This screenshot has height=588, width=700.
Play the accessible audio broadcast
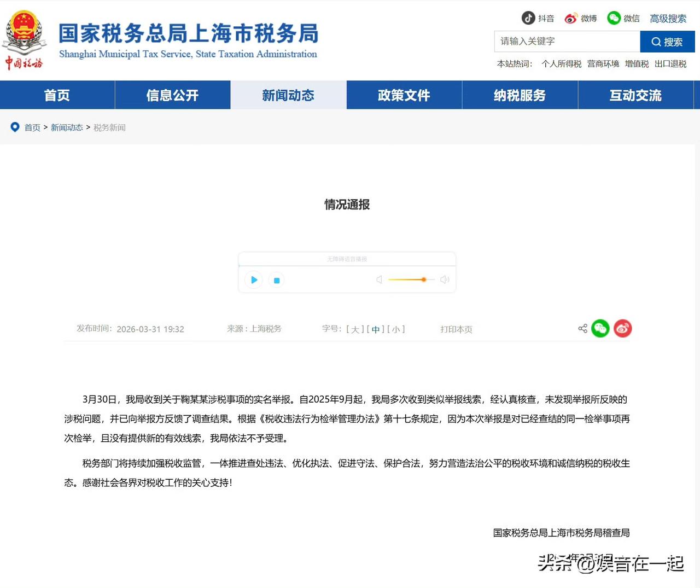(x=253, y=280)
